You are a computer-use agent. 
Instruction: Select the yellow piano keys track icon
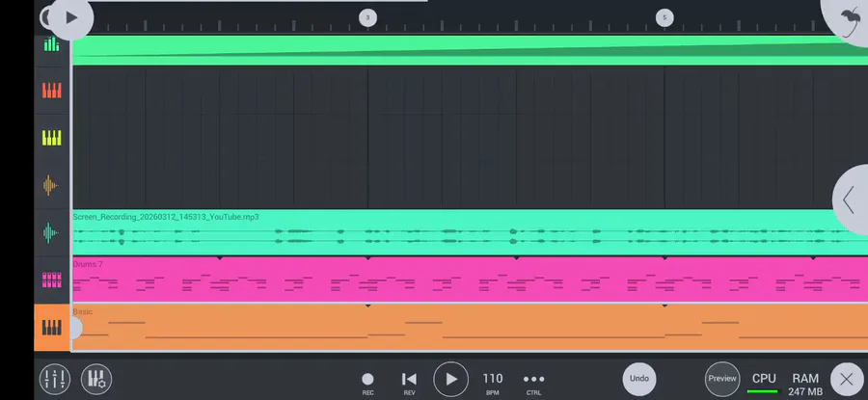tap(51, 137)
